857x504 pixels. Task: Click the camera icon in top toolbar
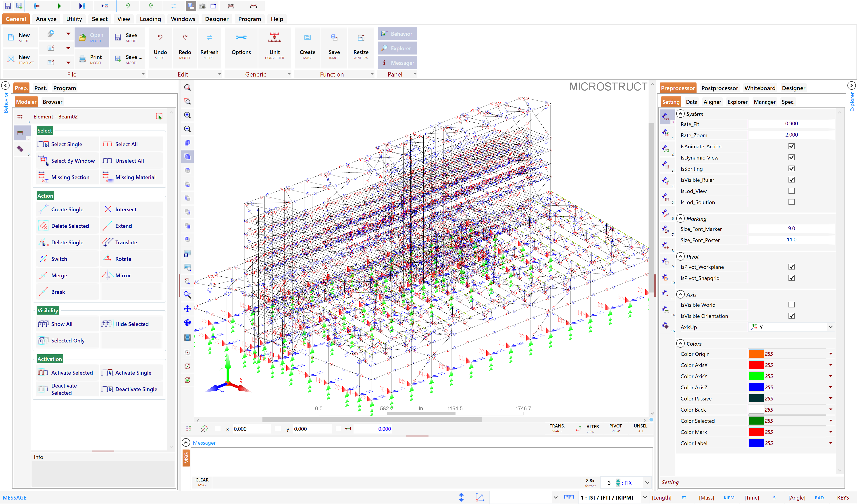[x=202, y=6]
